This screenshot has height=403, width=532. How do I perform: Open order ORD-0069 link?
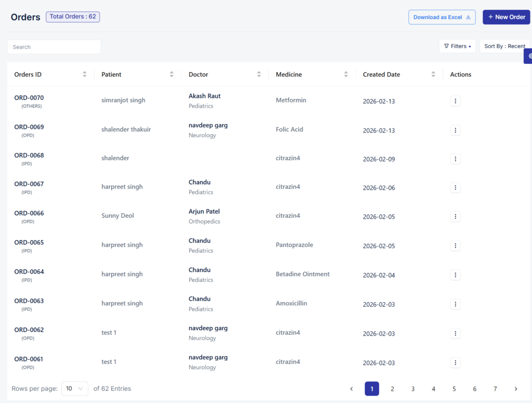29,127
